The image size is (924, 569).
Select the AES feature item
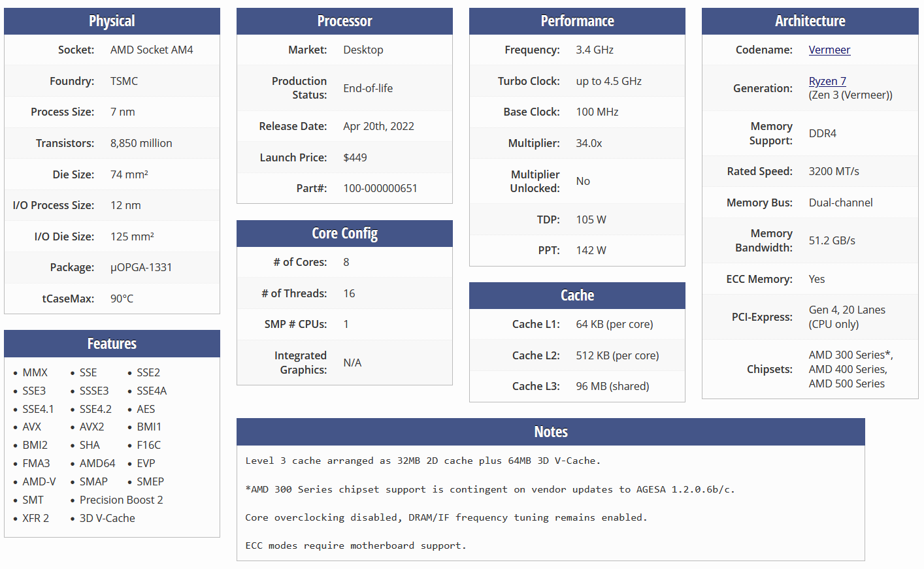[146, 409]
